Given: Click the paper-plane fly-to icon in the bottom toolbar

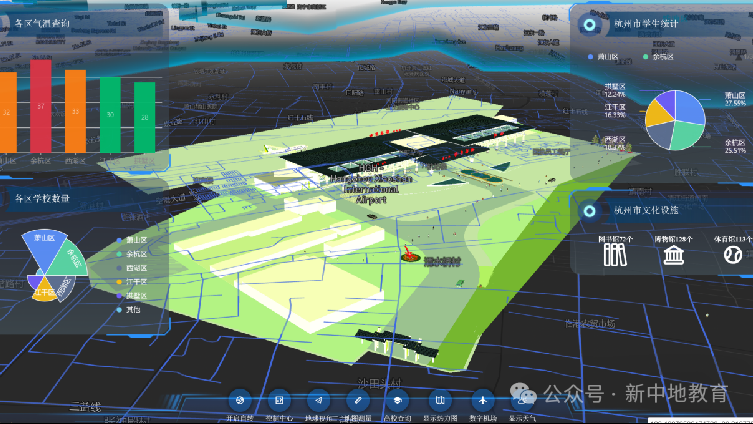Looking at the screenshot, I should tap(318, 400).
